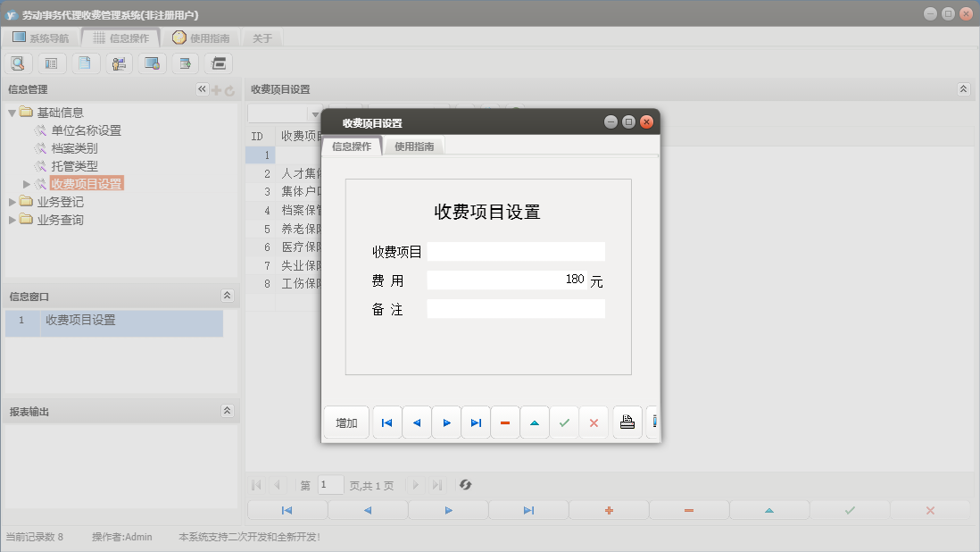
Task: Click the 收费项目 input field
Action: click(516, 252)
